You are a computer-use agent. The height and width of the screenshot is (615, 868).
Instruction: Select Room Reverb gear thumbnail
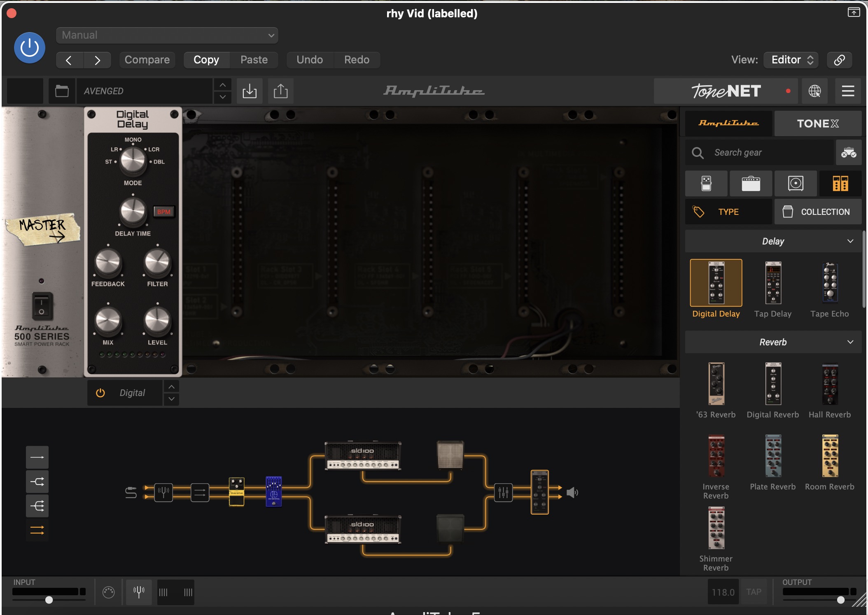[x=830, y=456]
